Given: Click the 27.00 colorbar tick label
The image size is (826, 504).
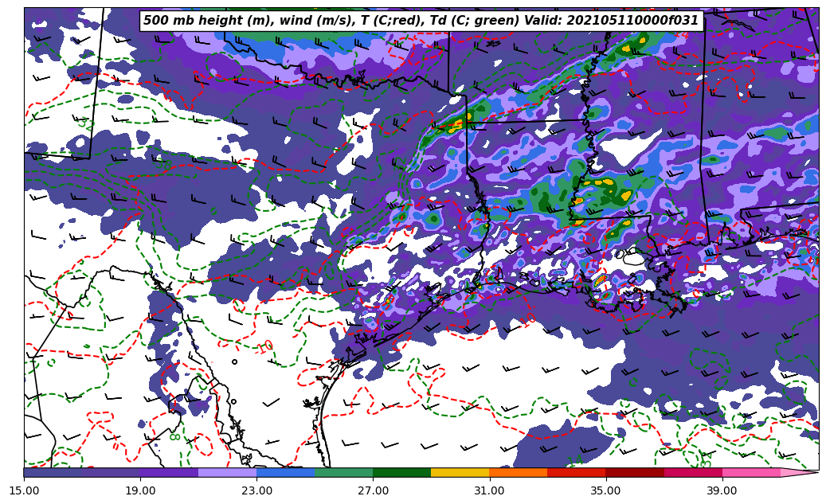Looking at the screenshot, I should pyautogui.click(x=373, y=490).
